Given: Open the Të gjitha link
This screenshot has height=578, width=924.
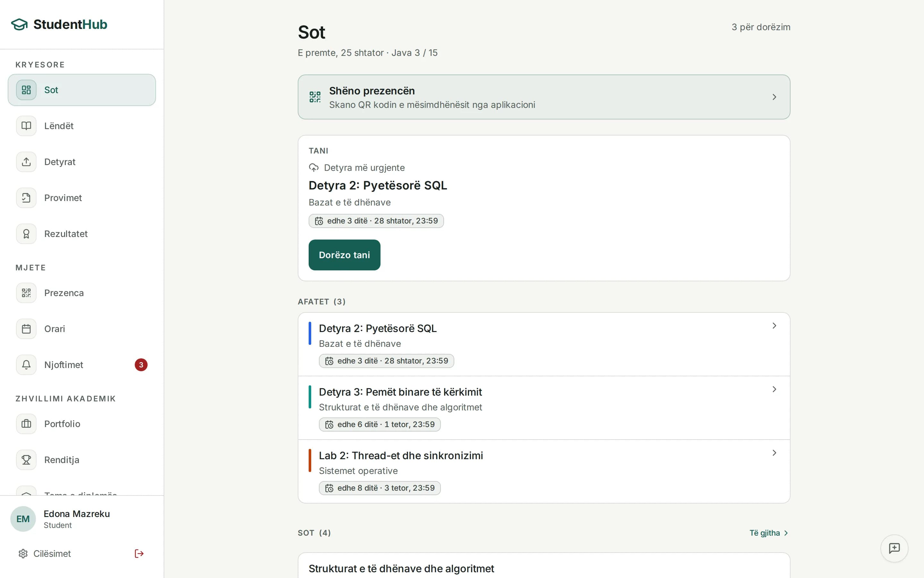Looking at the screenshot, I should [x=769, y=533].
